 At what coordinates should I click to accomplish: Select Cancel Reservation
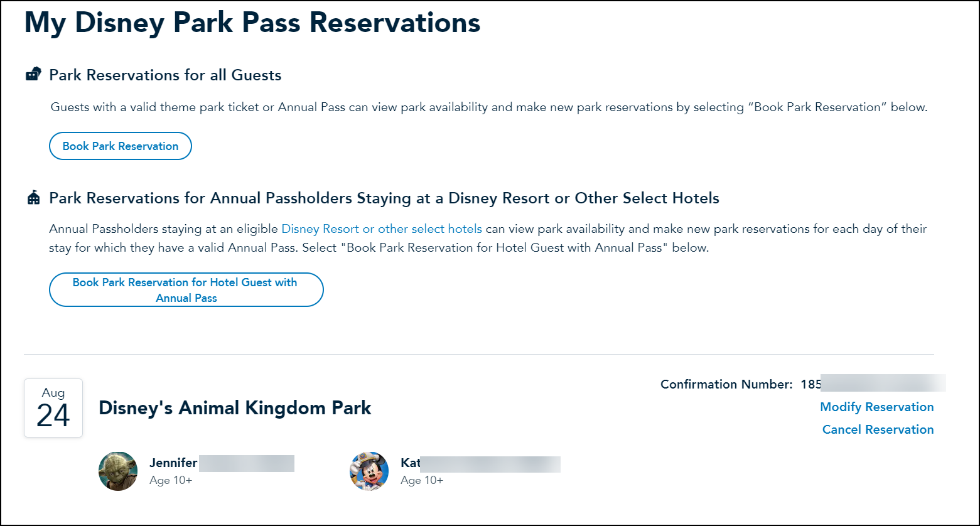(878, 429)
